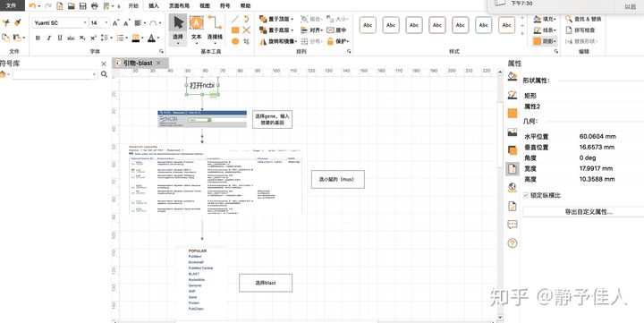Toggle Italic formatting
Viewport: 644px width, 323px height.
coord(49,38)
